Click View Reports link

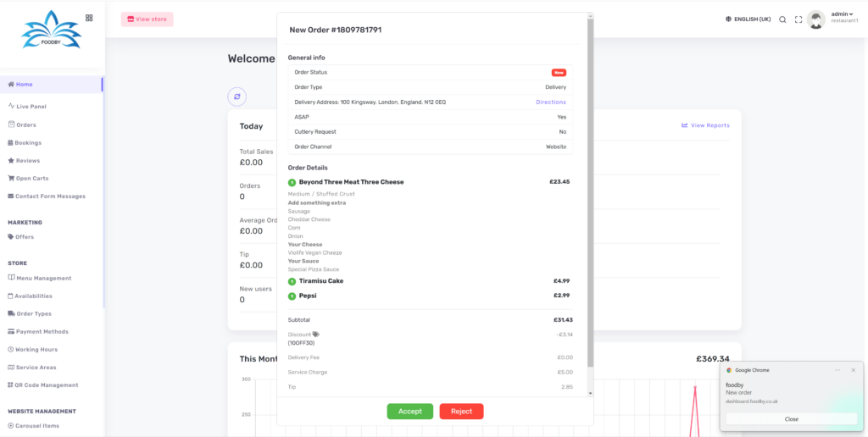(705, 125)
